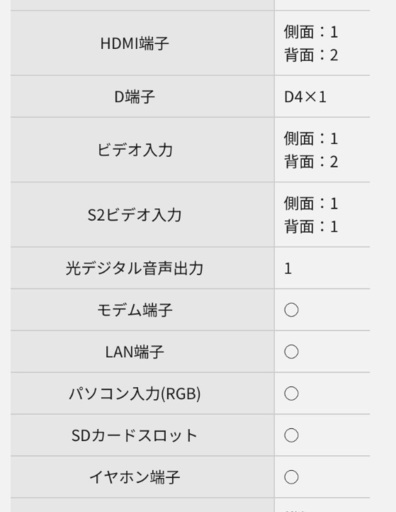The image size is (396, 512).
Task: Click the circle mark for SDカードスロット
Action: click(x=291, y=435)
